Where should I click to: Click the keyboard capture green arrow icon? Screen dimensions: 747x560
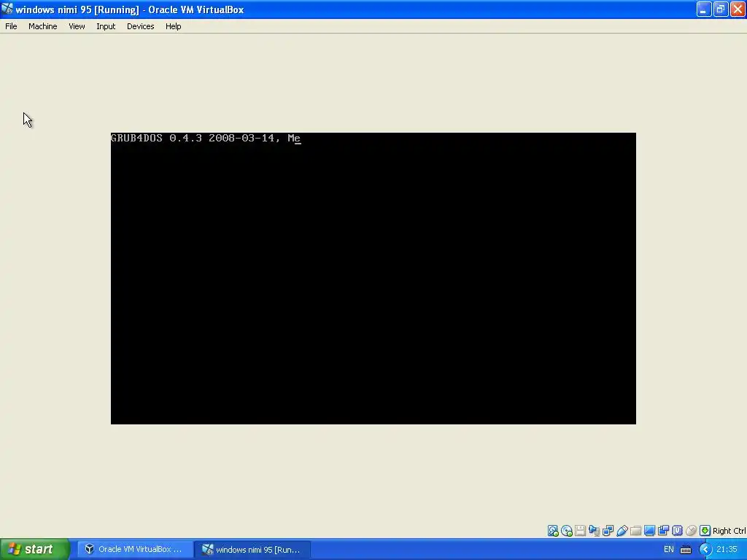(x=705, y=531)
